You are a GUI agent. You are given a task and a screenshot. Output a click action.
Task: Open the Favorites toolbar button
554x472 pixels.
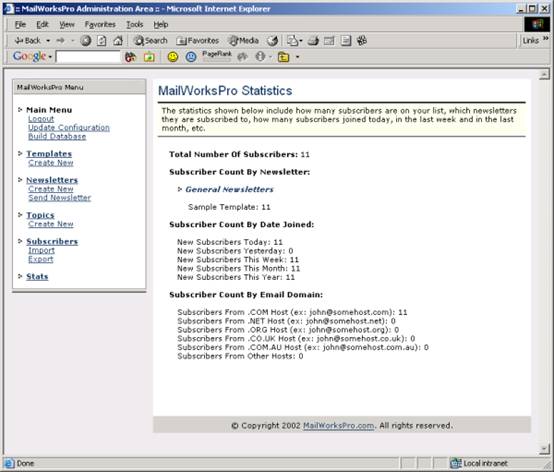click(x=198, y=41)
